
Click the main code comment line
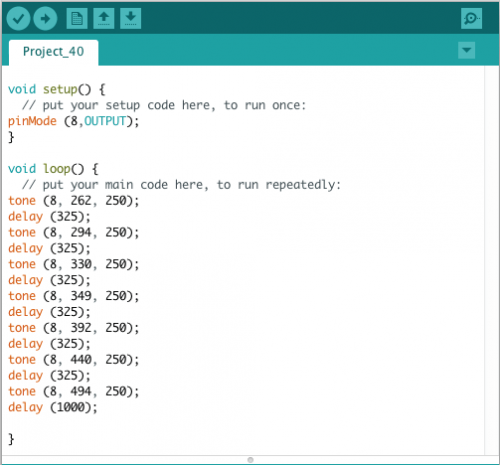pos(182,185)
